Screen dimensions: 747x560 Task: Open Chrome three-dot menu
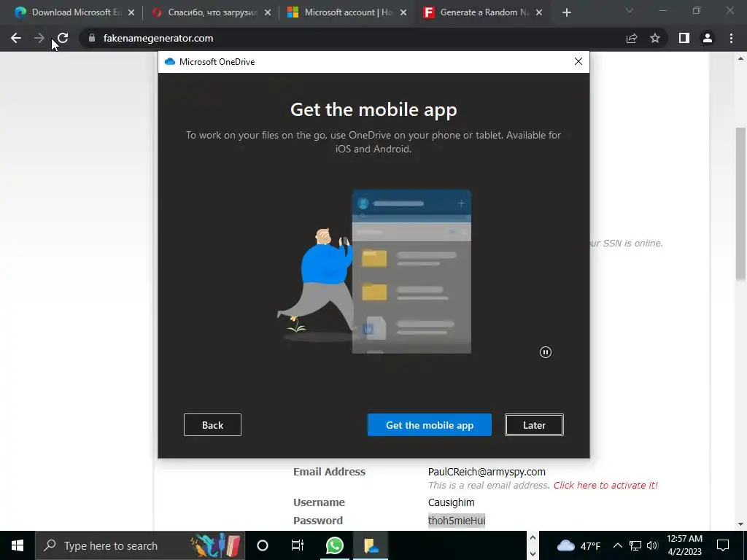tap(731, 38)
